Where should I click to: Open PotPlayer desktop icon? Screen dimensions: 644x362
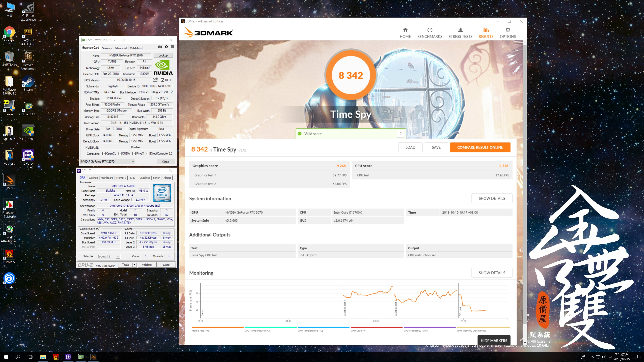pos(9,85)
